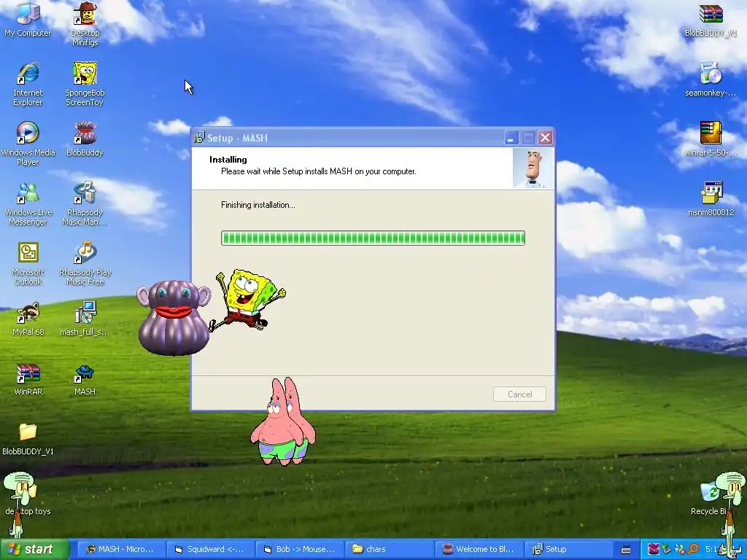Close the Setup - MASH window

[545, 138]
